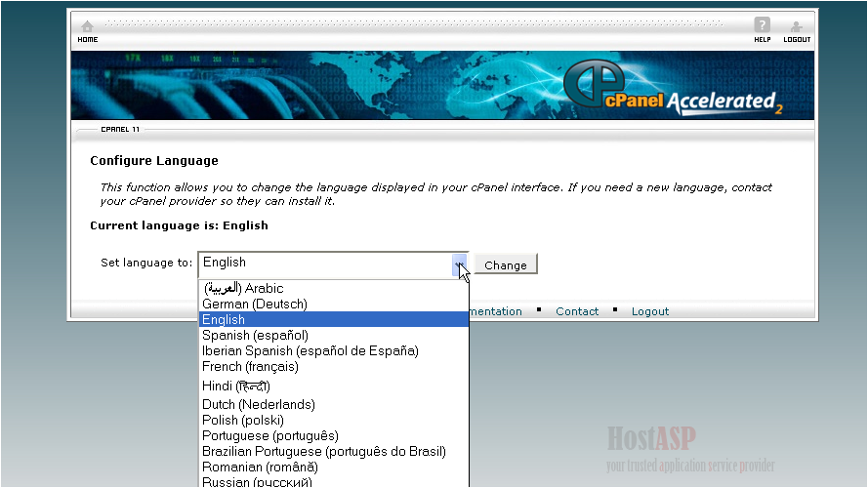Collapse the language dropdown arrow
This screenshot has height=488, width=868.
[459, 264]
